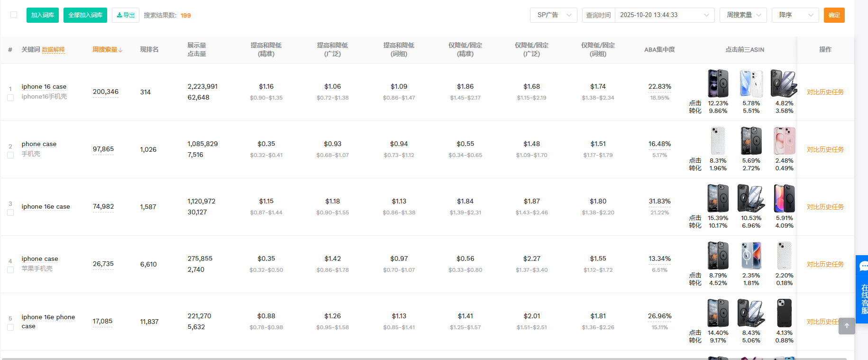Open white dotted case thumbnail in iphone case row

[784, 256]
